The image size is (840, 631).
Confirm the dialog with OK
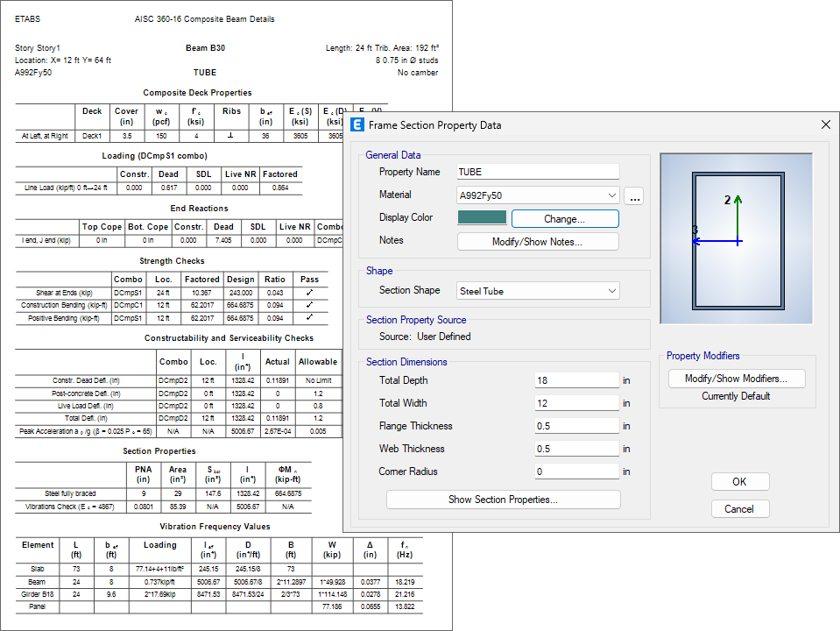point(739,482)
